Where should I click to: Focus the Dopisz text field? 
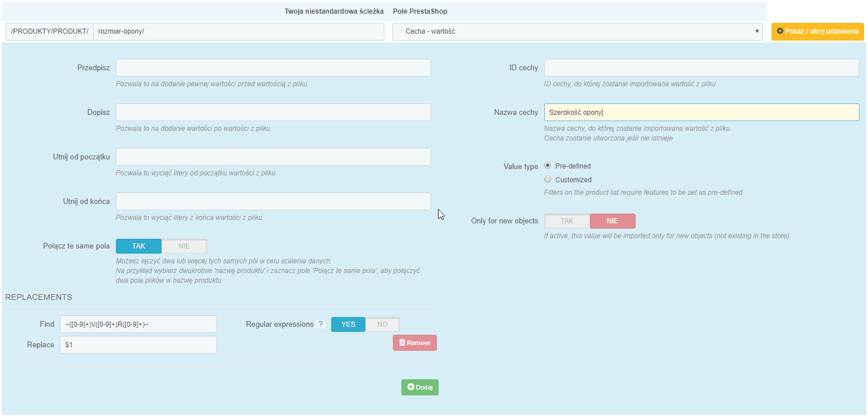(x=273, y=113)
